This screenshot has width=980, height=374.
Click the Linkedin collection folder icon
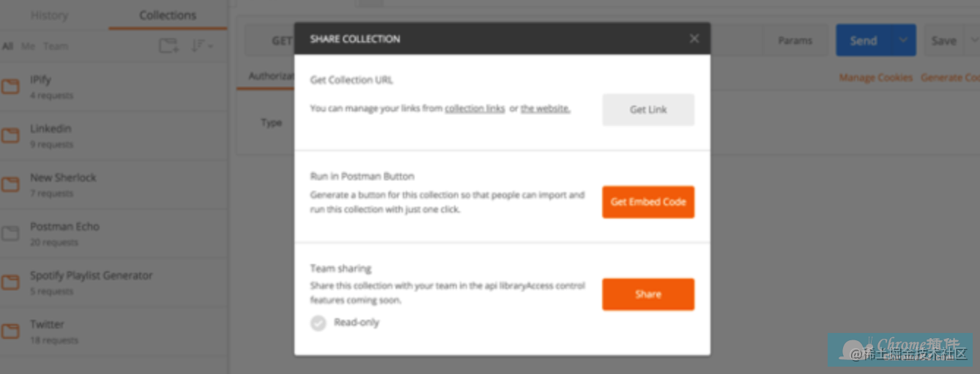tap(10, 136)
